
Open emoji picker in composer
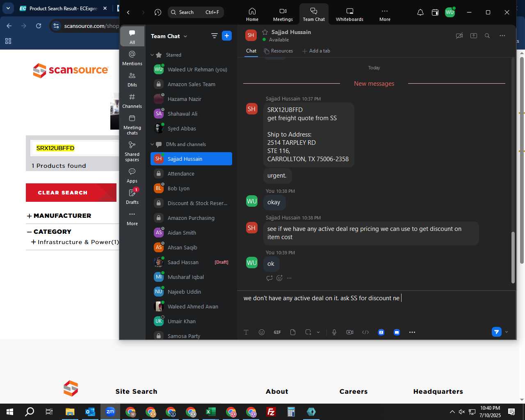[262, 332]
